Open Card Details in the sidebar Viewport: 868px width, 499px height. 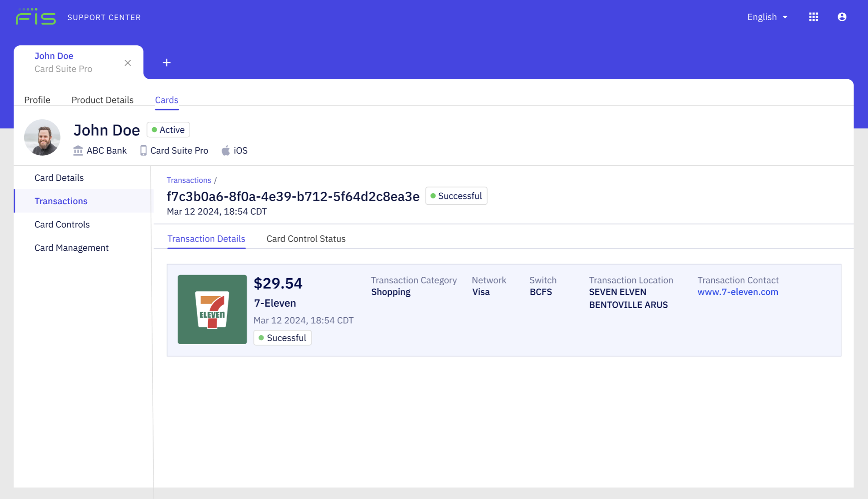click(59, 177)
